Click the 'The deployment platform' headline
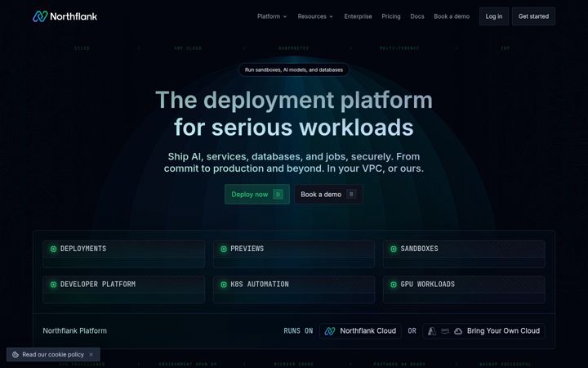Screen dimensions: 588x368 pyautogui.click(x=294, y=100)
